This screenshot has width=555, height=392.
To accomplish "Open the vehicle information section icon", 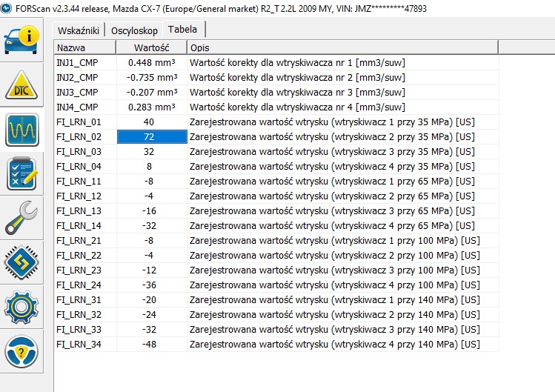I will 23,39.
